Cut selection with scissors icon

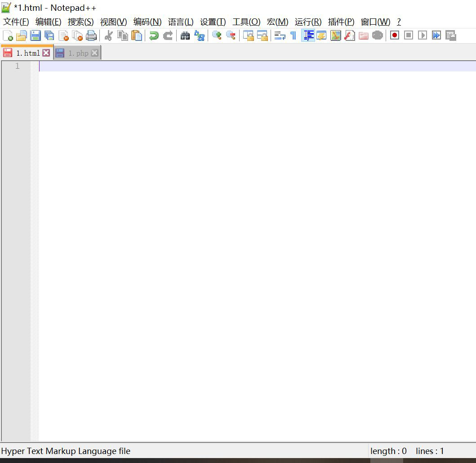[109, 36]
